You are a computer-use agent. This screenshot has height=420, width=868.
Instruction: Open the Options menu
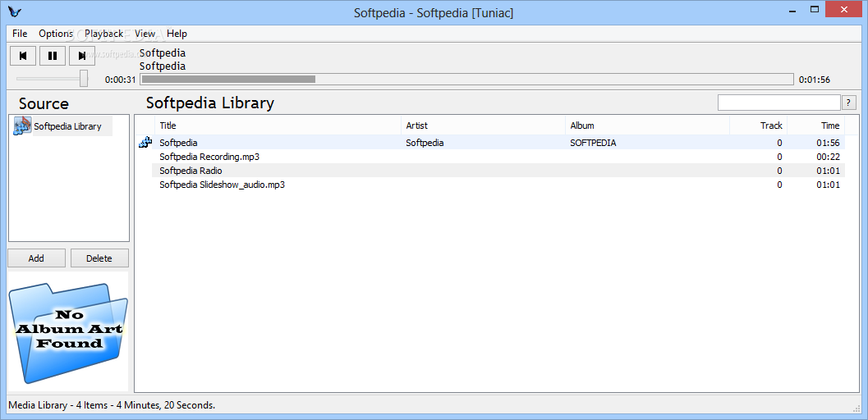coord(56,33)
